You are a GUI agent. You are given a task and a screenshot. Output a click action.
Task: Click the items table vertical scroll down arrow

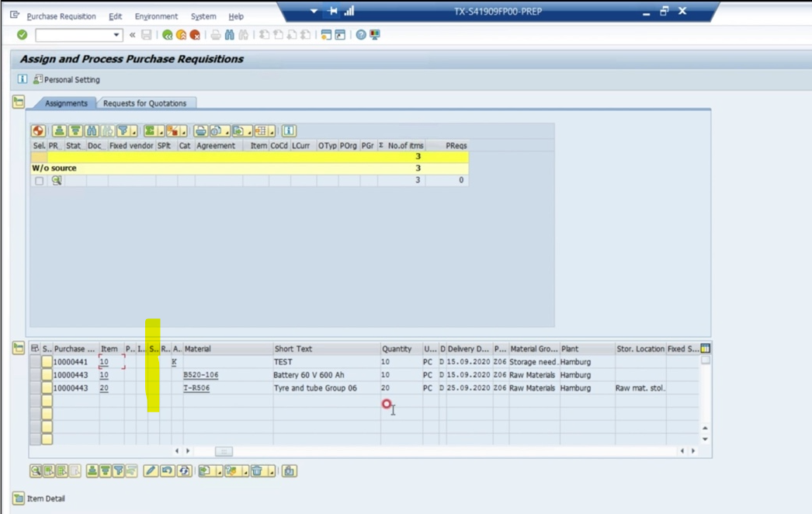[x=705, y=439]
